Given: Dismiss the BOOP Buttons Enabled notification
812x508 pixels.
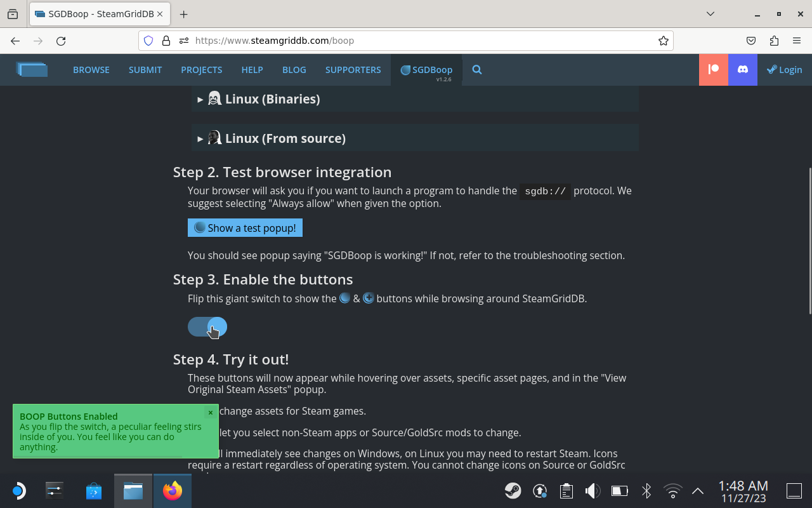Looking at the screenshot, I should (x=211, y=413).
